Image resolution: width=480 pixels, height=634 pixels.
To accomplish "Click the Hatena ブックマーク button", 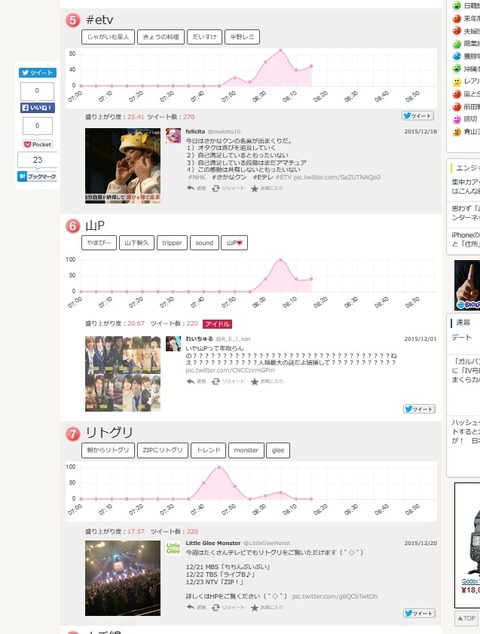I will click(37, 177).
